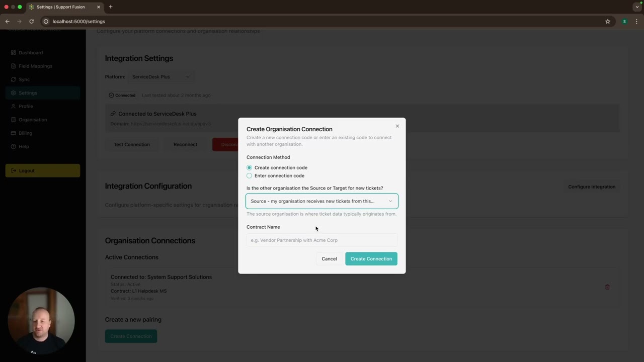Delete the System Support Solutions connection trash icon

pyautogui.click(x=607, y=287)
